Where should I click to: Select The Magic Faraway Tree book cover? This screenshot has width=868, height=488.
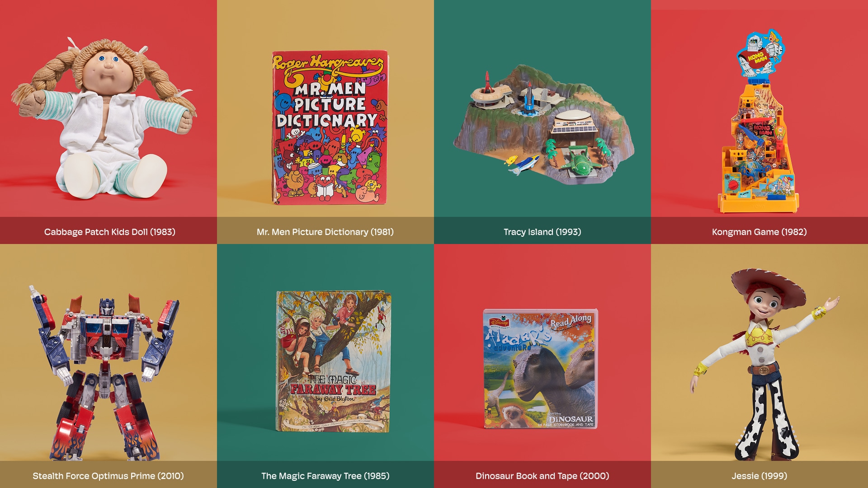click(333, 361)
